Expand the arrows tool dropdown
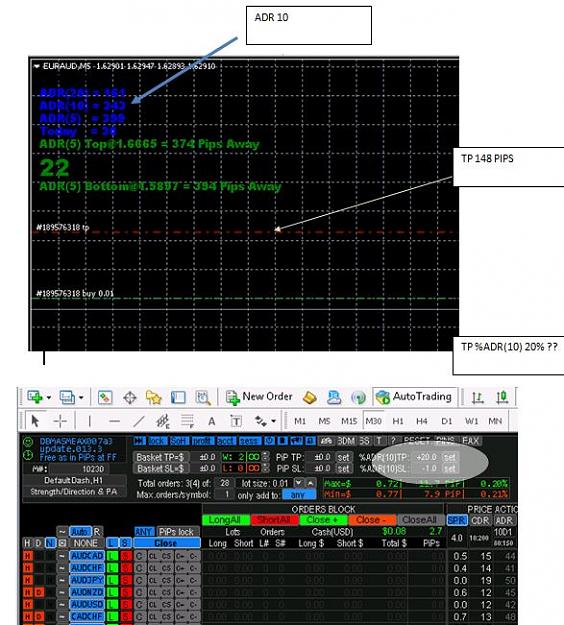This screenshot has width=564, height=625. coord(273,421)
